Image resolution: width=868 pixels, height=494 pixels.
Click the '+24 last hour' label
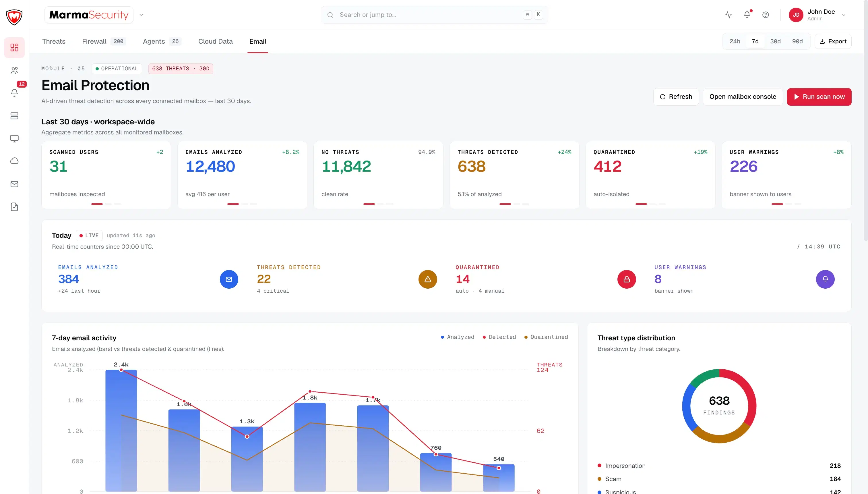coord(79,291)
